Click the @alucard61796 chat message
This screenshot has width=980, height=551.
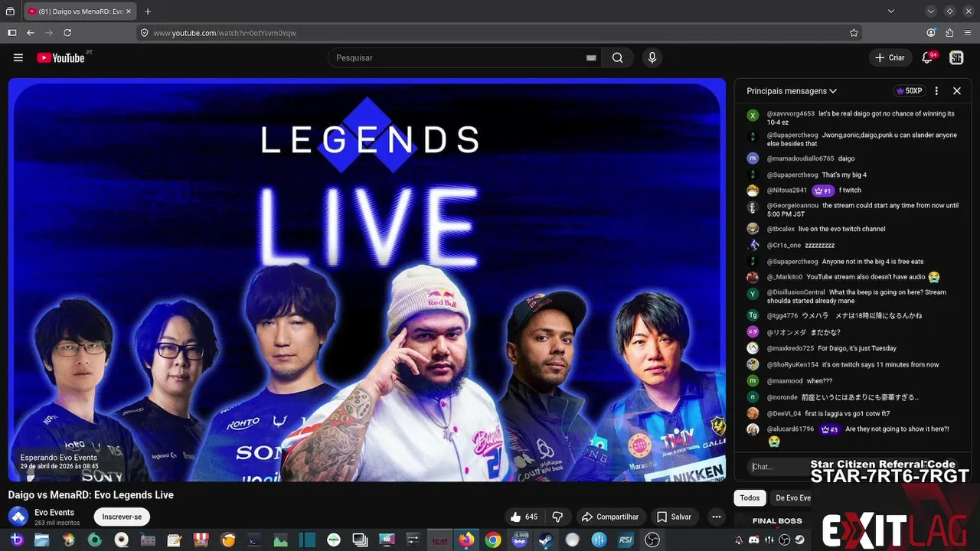[x=853, y=435]
